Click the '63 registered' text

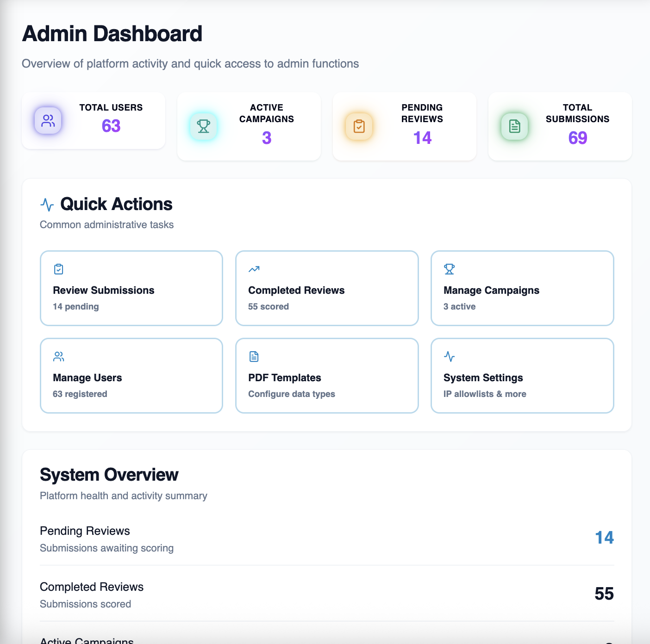tap(80, 394)
